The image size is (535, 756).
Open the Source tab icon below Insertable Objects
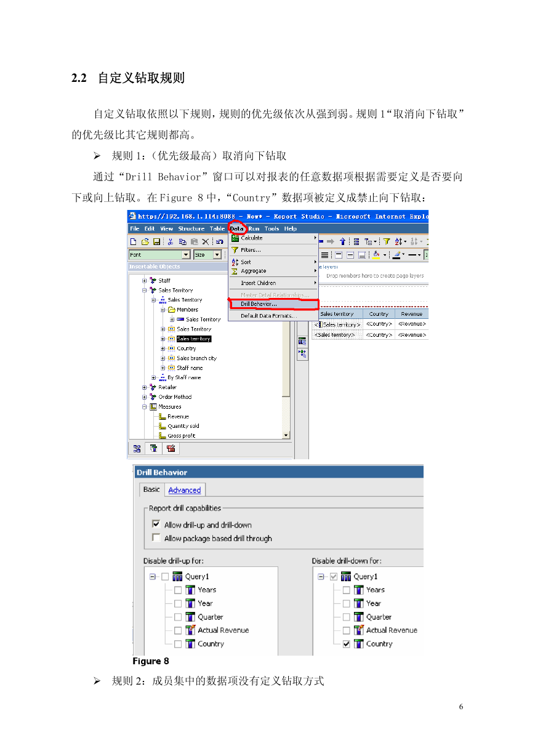pyautogui.click(x=137, y=448)
